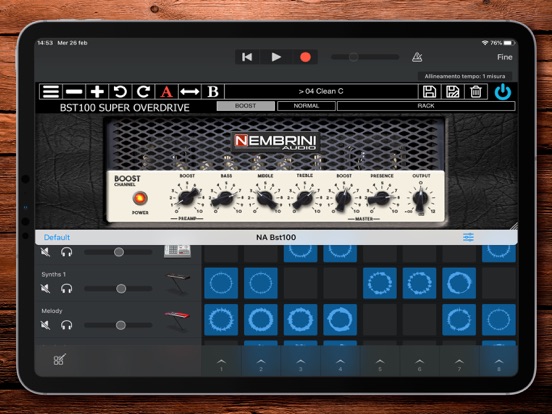Click the master BOOST knob
Screen dimensions: 552x414
[x=343, y=199]
